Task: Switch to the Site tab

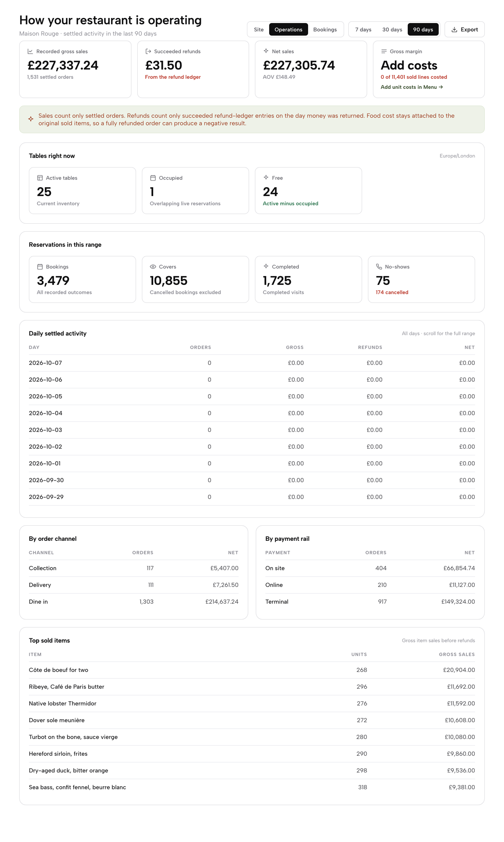Action: click(259, 30)
